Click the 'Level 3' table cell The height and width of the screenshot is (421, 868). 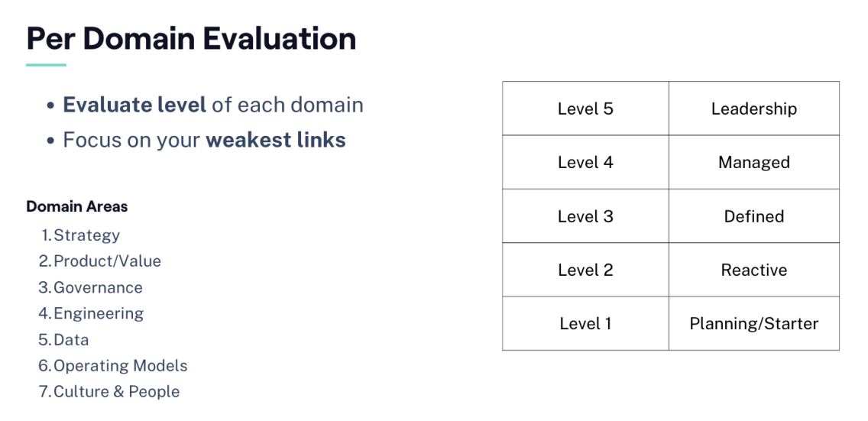pyautogui.click(x=585, y=216)
